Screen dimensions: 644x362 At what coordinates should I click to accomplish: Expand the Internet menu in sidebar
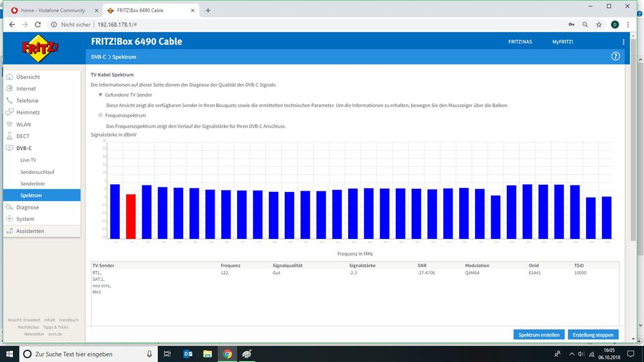point(26,89)
